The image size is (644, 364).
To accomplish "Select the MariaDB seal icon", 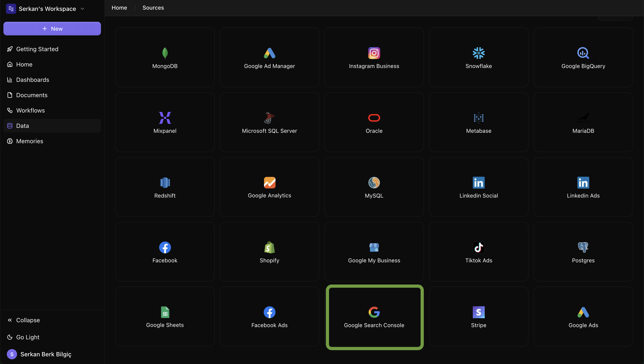I will coord(583,118).
